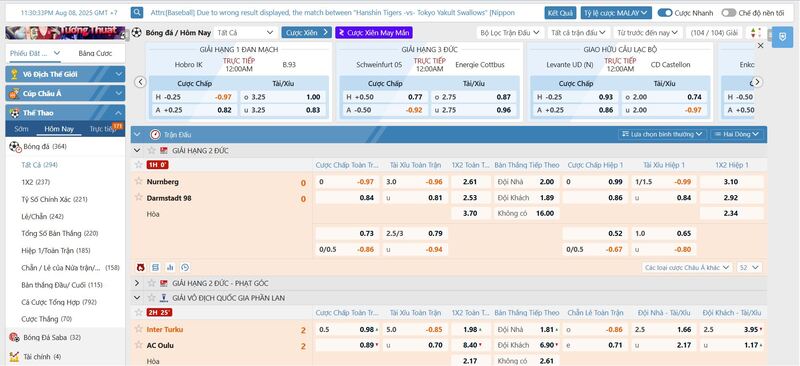The image size is (800, 366).
Task: Open the 52 markets count dropdown
Action: [x=749, y=267]
